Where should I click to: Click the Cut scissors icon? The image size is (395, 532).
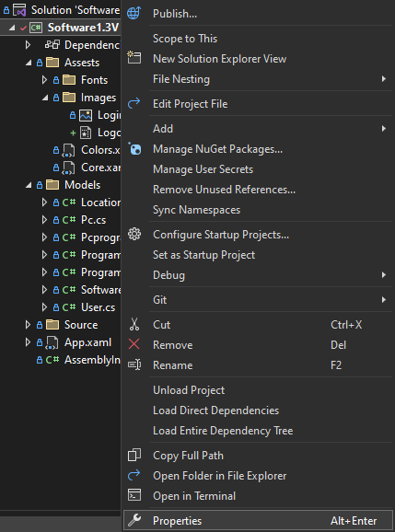[134, 324]
